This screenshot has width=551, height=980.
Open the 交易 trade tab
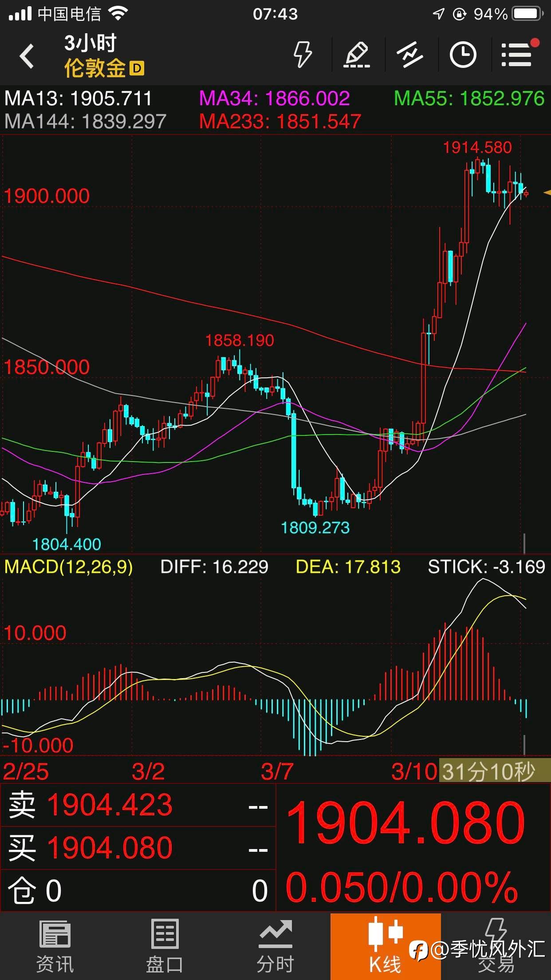click(496, 946)
